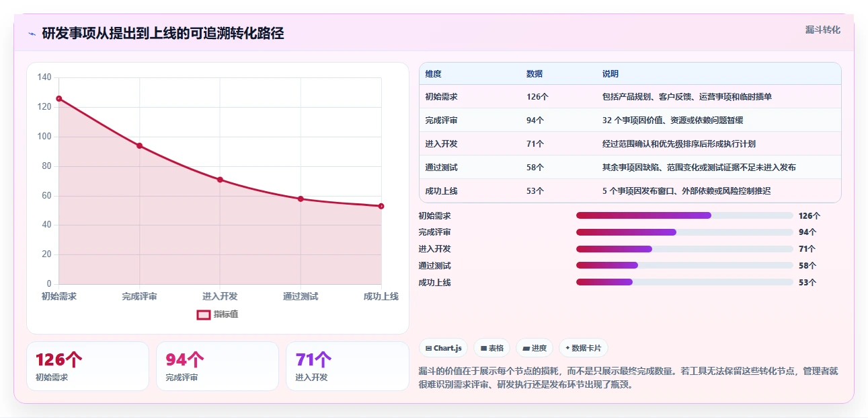Select the chart data point at 成功上线
The height and width of the screenshot is (418, 868).
(381, 206)
